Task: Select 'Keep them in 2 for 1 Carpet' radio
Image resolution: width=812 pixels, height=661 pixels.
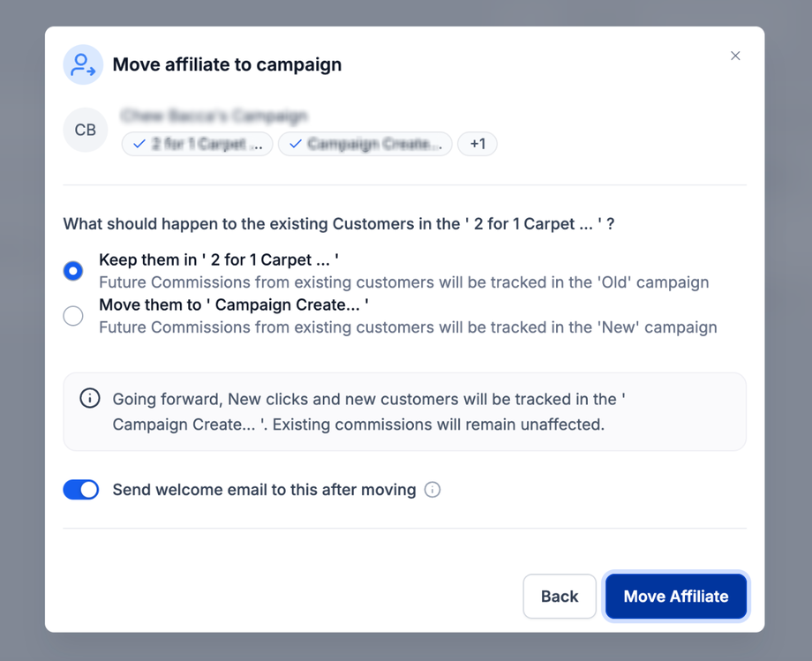Action: [x=73, y=271]
